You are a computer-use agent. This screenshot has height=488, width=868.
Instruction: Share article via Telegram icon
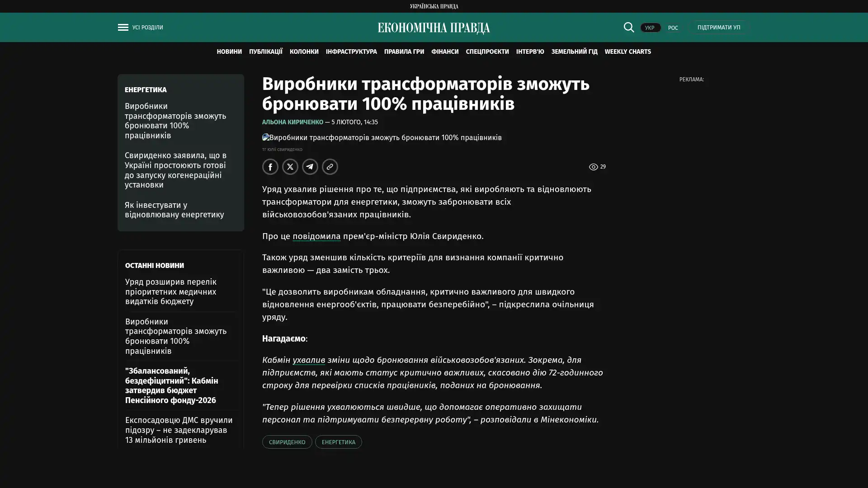coord(310,167)
